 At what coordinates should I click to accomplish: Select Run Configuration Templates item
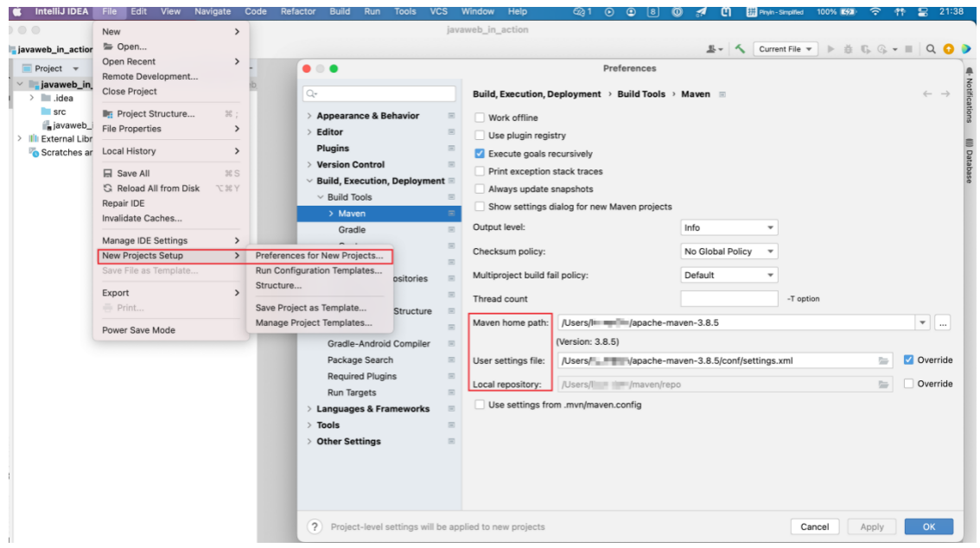click(319, 271)
